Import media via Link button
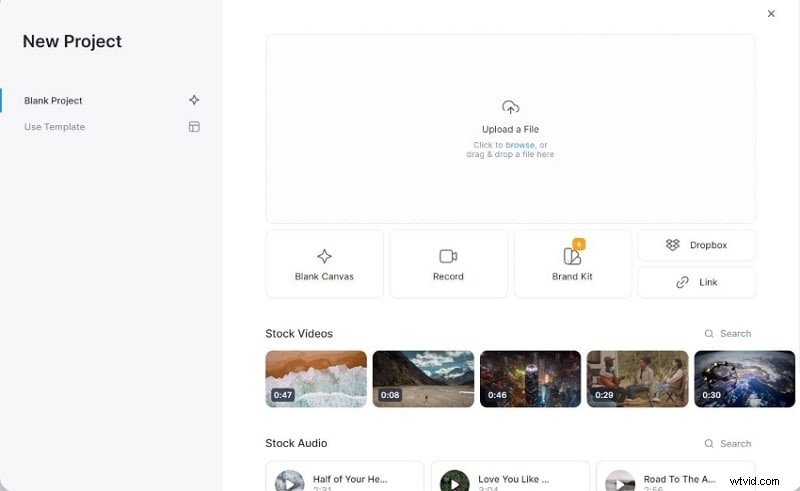The height and width of the screenshot is (491, 800). pyautogui.click(x=696, y=282)
